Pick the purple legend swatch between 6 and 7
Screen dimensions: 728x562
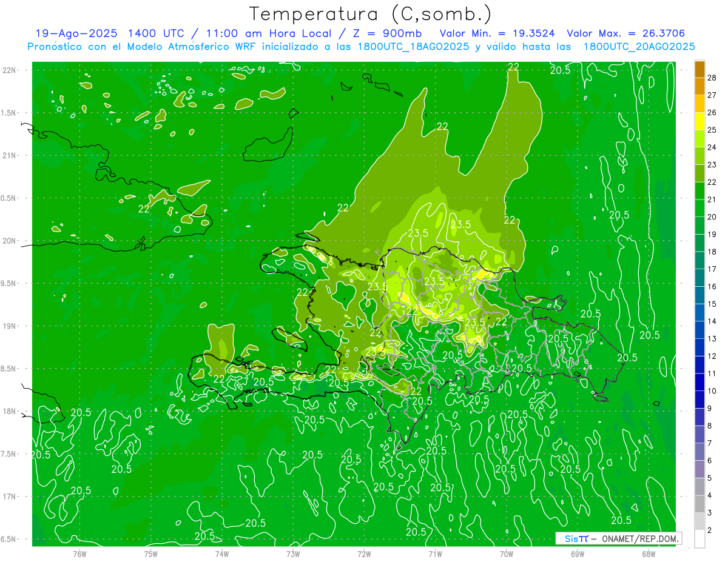(x=699, y=452)
